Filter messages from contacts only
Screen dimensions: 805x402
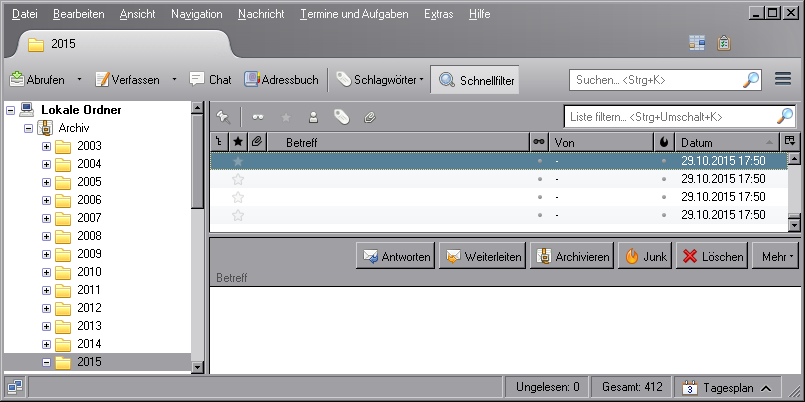(313, 117)
